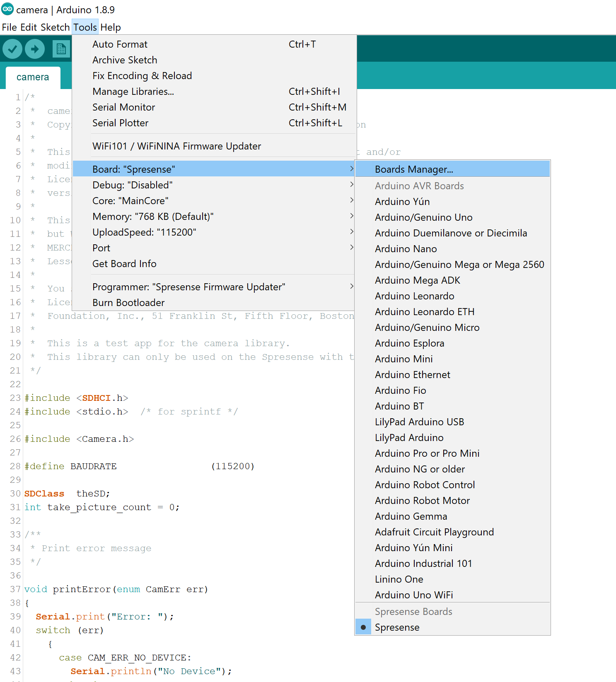
Task: Click line number 37 in gutter
Action: (x=15, y=589)
